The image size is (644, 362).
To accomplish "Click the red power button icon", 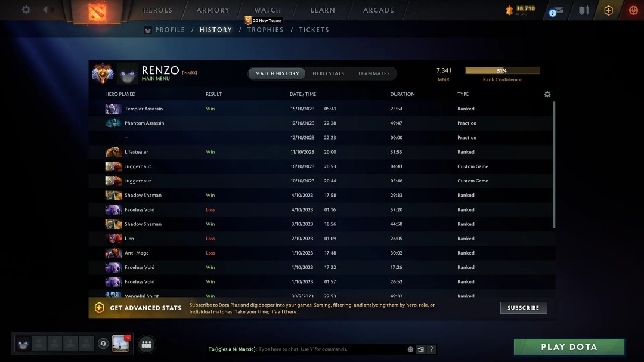I will click(632, 10).
